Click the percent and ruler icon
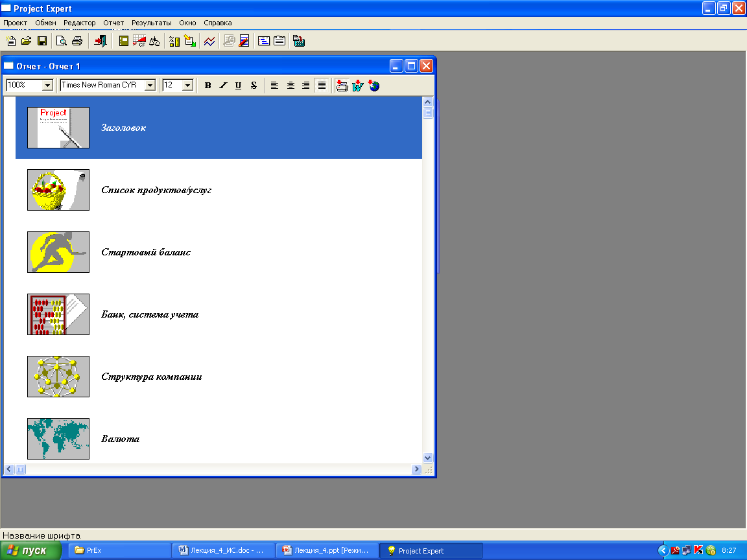Image resolution: width=747 pixels, height=560 pixels. point(174,41)
